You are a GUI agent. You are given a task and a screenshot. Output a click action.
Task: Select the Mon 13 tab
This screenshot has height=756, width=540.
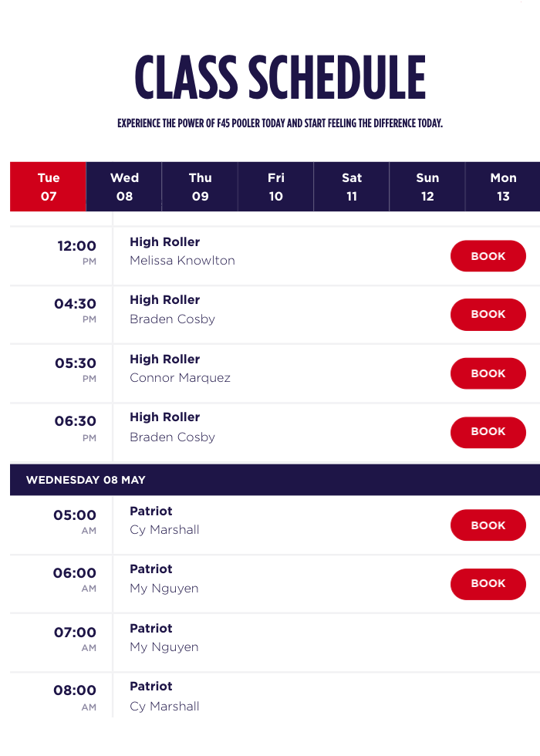pyautogui.click(x=503, y=186)
